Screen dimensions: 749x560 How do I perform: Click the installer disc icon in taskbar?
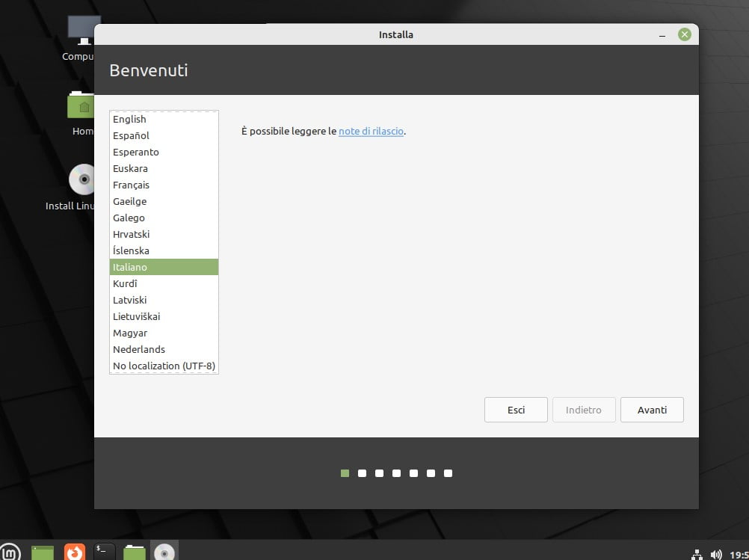164,553
